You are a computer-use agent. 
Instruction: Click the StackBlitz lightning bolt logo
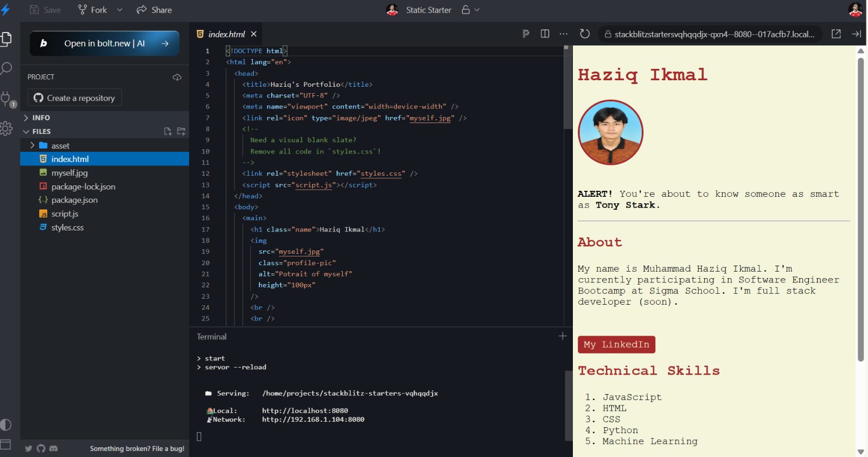click(5, 10)
